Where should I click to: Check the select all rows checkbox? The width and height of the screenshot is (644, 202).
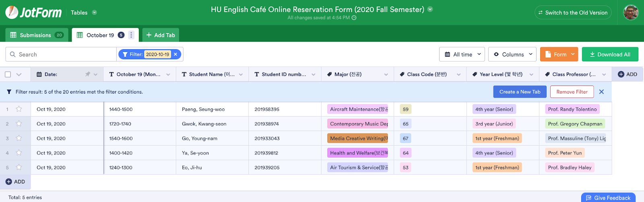point(8,74)
